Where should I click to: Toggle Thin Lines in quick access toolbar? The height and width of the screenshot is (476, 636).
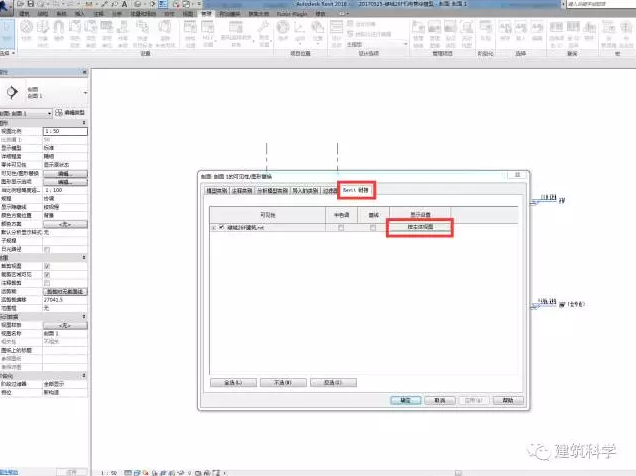click(x=163, y=4)
